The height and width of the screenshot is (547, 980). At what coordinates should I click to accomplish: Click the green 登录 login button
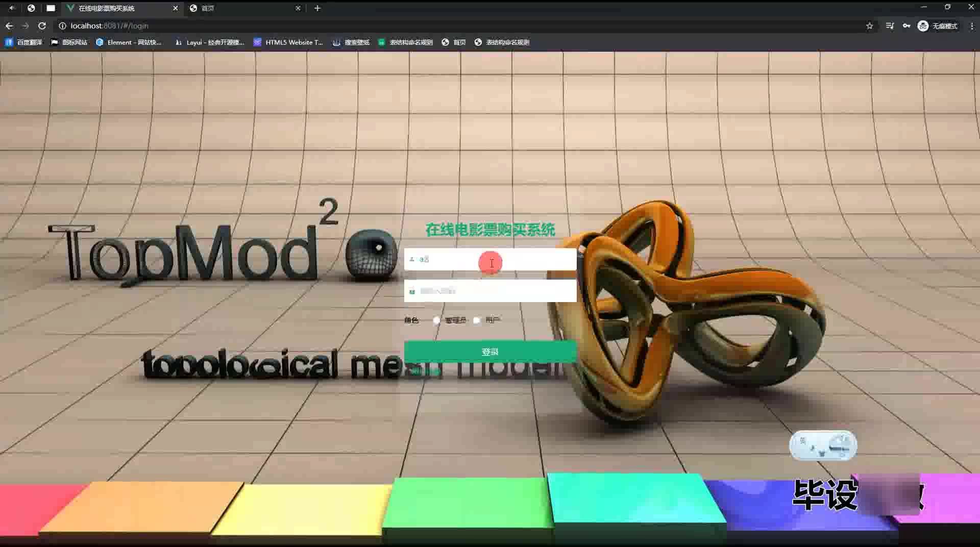[490, 352]
